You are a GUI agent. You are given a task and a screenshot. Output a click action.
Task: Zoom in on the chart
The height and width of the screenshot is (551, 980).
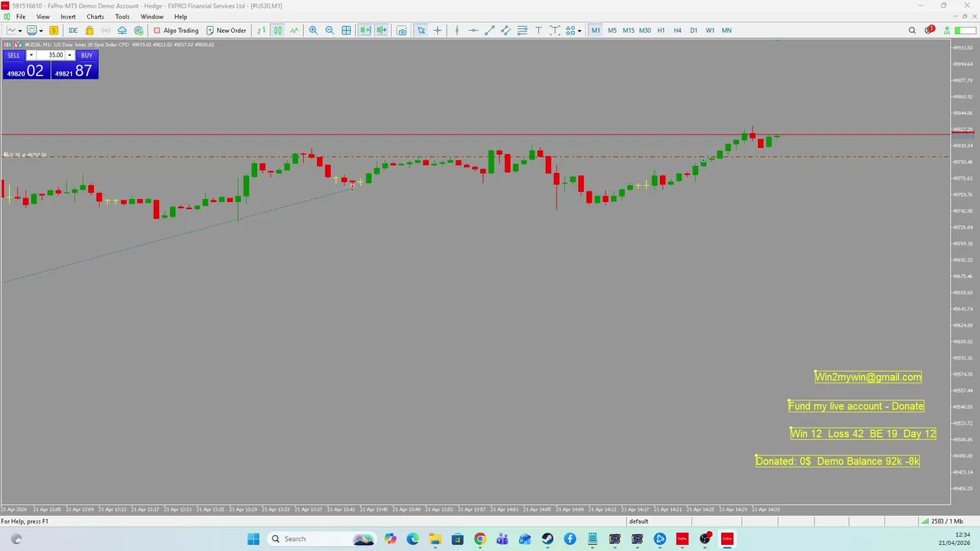[313, 31]
